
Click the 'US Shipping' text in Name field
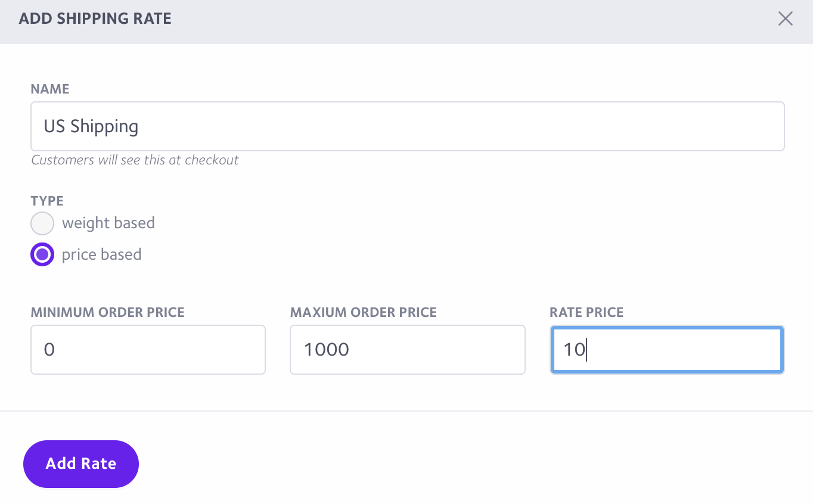point(91,126)
